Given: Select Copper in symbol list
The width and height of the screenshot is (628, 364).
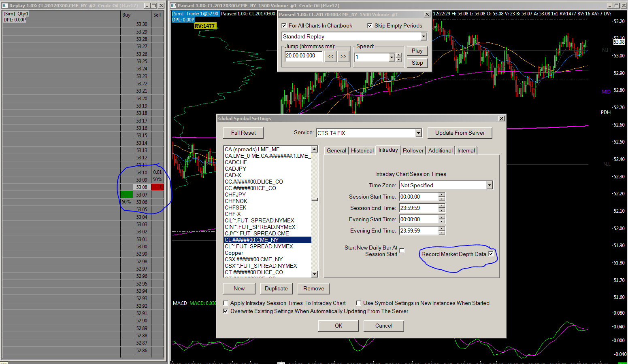Looking at the screenshot, I should [268, 253].
